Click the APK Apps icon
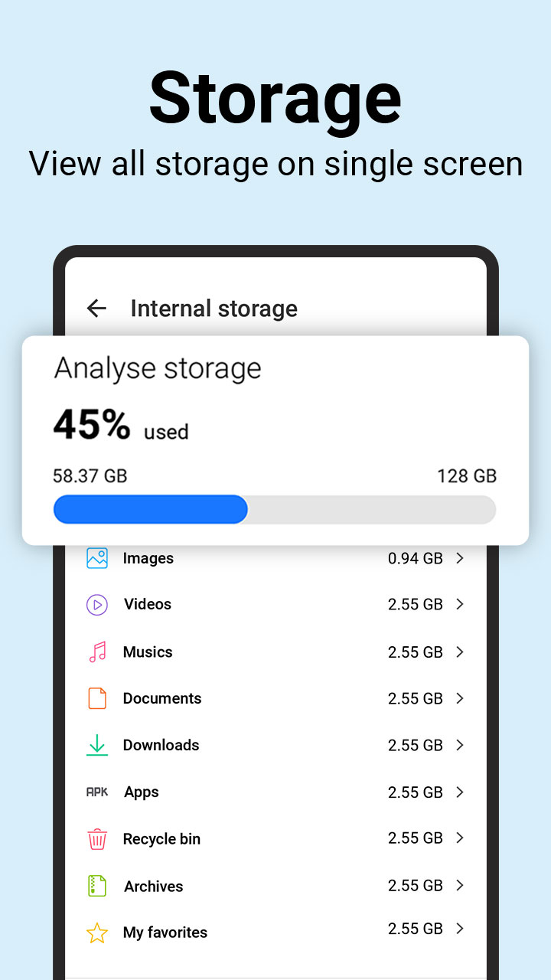Viewport: 551px width, 980px height. click(x=97, y=792)
